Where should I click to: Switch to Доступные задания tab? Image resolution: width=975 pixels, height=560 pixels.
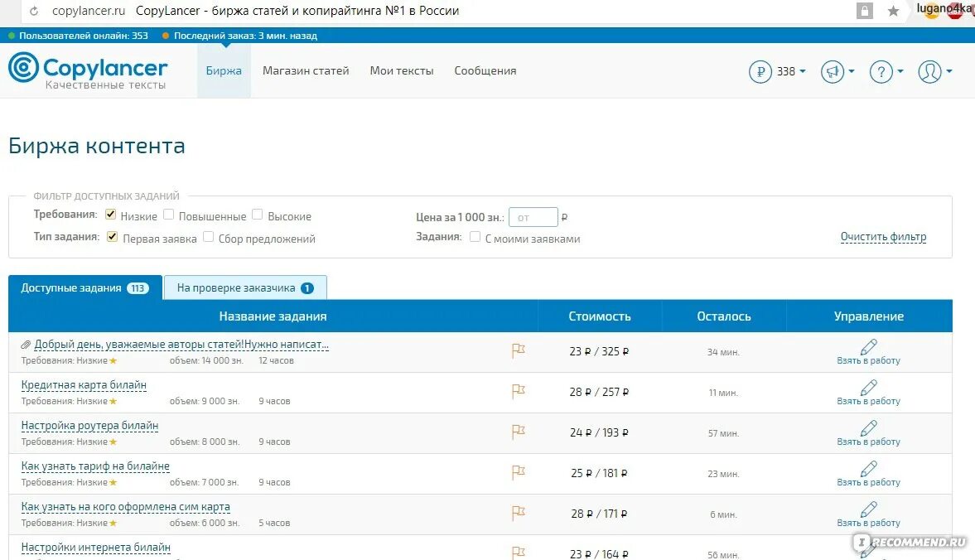click(85, 287)
